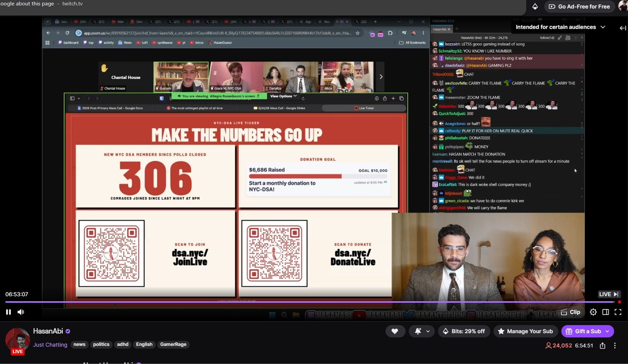Click the $6,686 Raised donation progress bar

[x=318, y=176]
